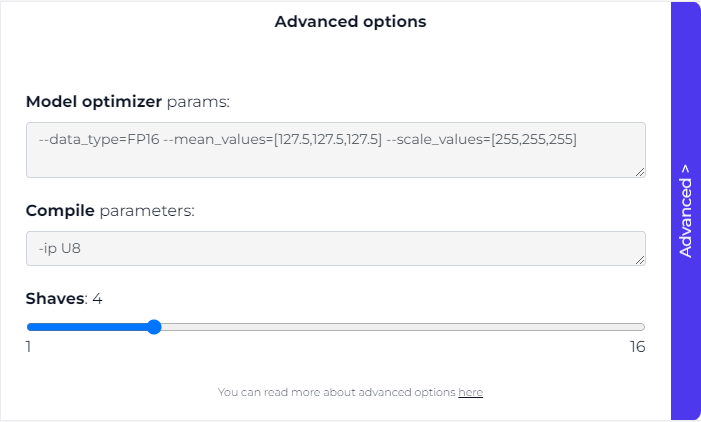
Task: Click resize grip of Model optimizer textarea
Action: (640, 172)
